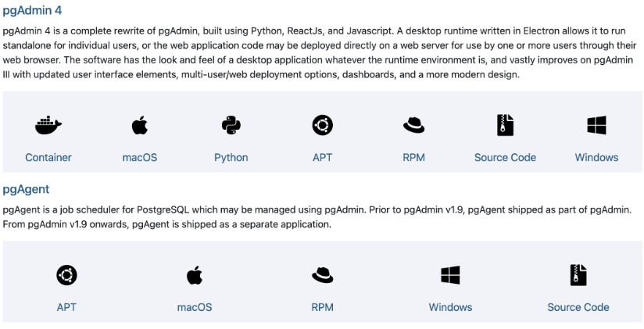Click the zip file icon under pgAdmin 4
The height and width of the screenshot is (329, 644).
point(505,125)
